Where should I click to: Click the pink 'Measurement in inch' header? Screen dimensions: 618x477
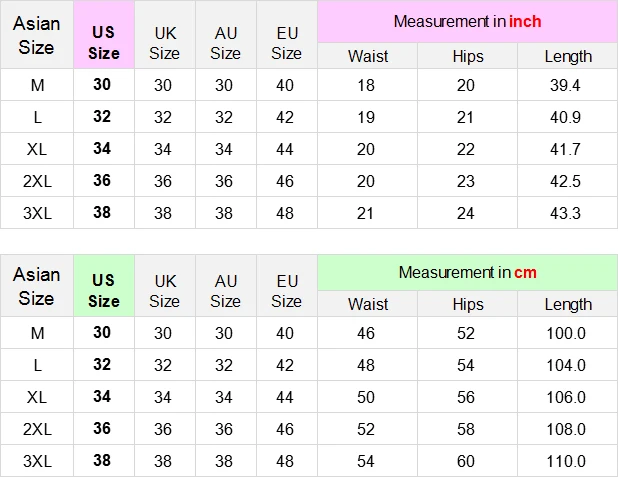(467, 22)
